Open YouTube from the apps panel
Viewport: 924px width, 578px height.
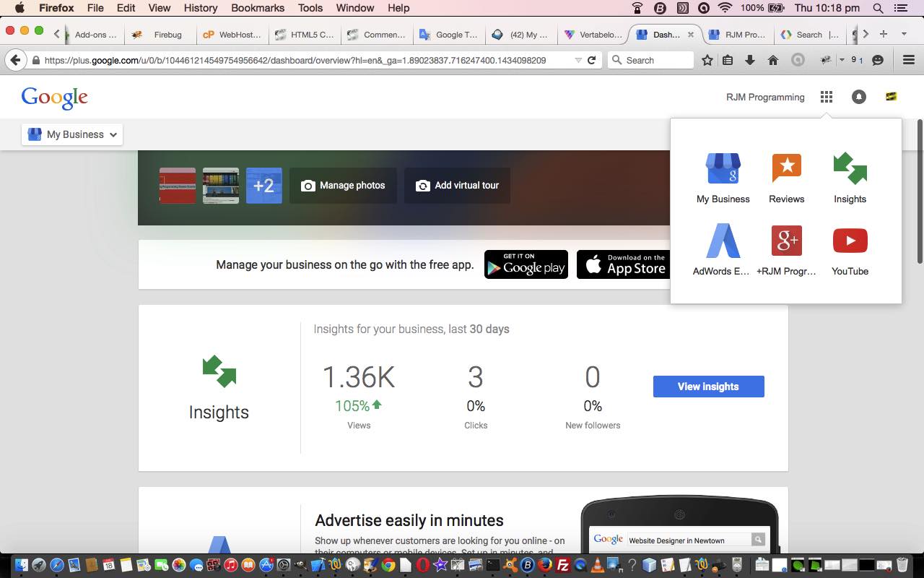click(x=850, y=250)
